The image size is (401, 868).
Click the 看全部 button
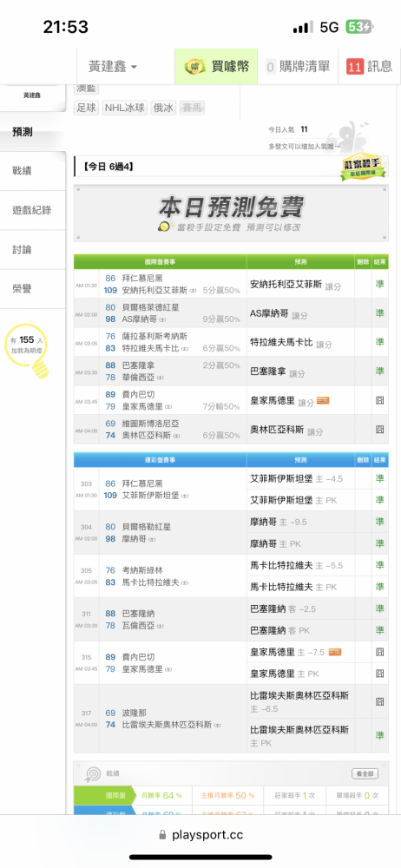point(365,774)
